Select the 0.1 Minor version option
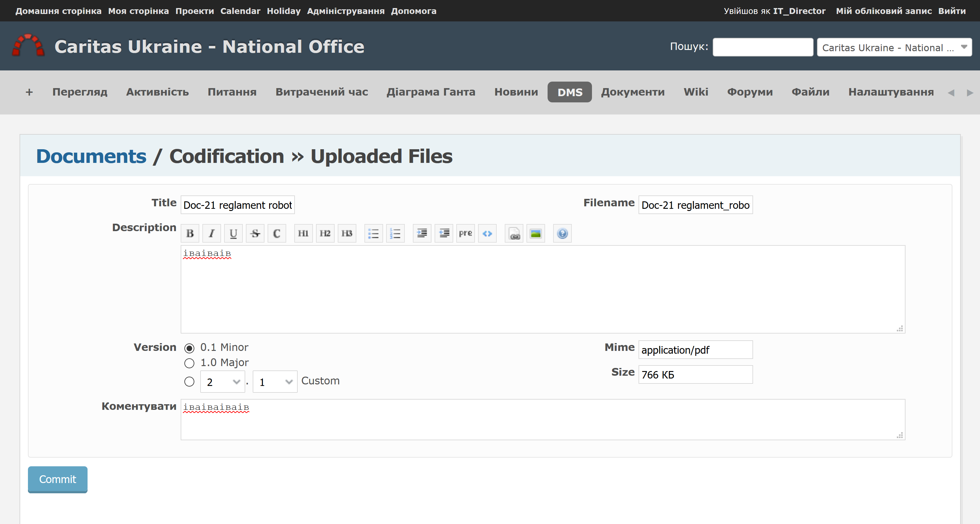Screen dimensions: 980x524 (x=189, y=348)
